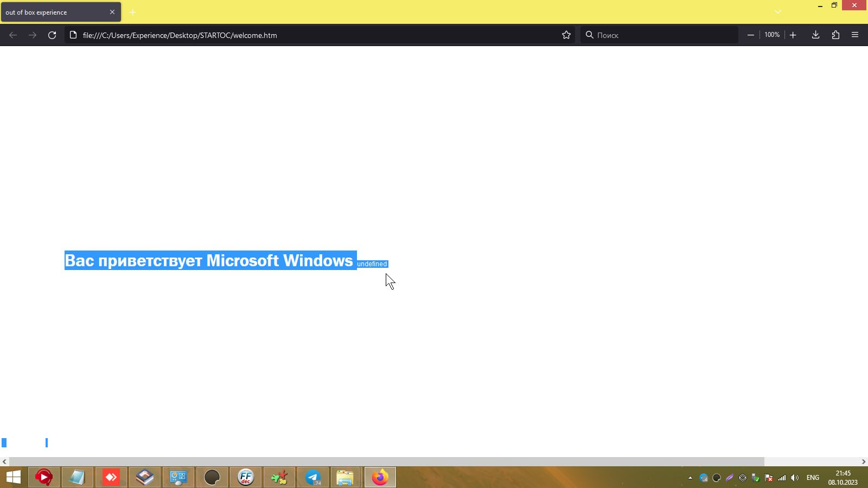Open Safely Remove Hardware tray icon
The height and width of the screenshot is (488, 868).
[756, 478]
